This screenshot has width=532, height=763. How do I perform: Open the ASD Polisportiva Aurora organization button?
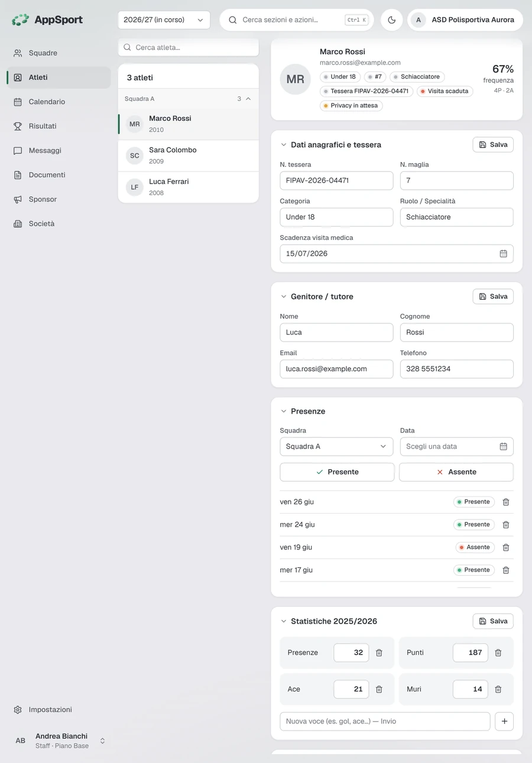tap(465, 20)
